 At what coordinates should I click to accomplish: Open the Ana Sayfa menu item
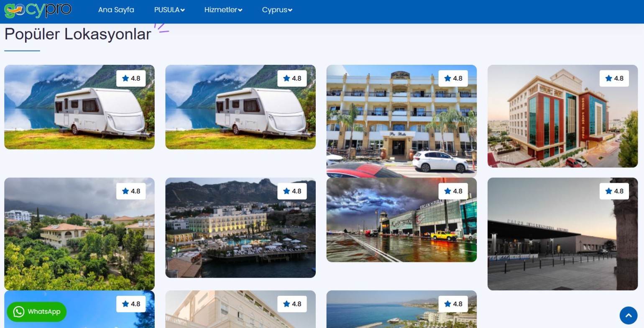click(116, 10)
